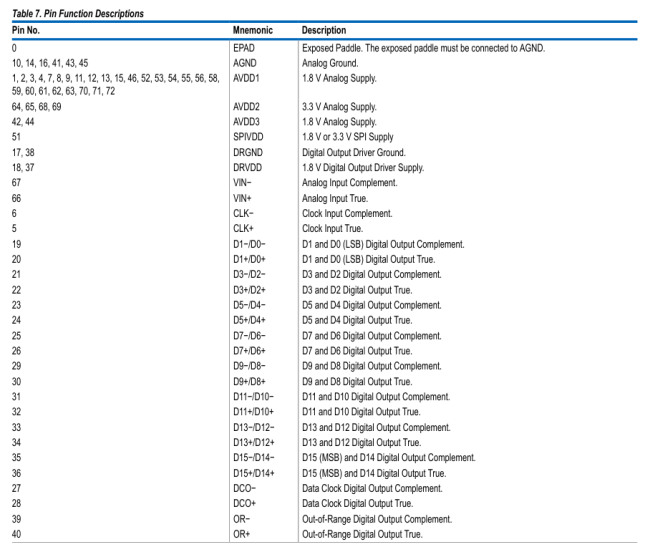Click the "Mnemonic" column header
Image resolution: width=650 pixels, height=552 pixels.
click(x=255, y=30)
